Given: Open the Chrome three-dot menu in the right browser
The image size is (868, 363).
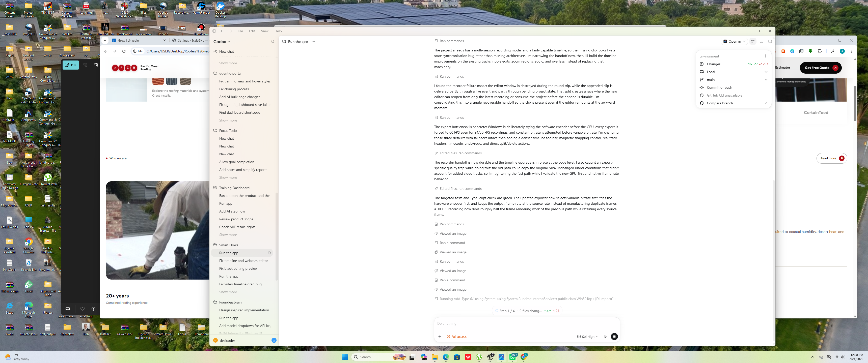Looking at the screenshot, I should coord(851,51).
